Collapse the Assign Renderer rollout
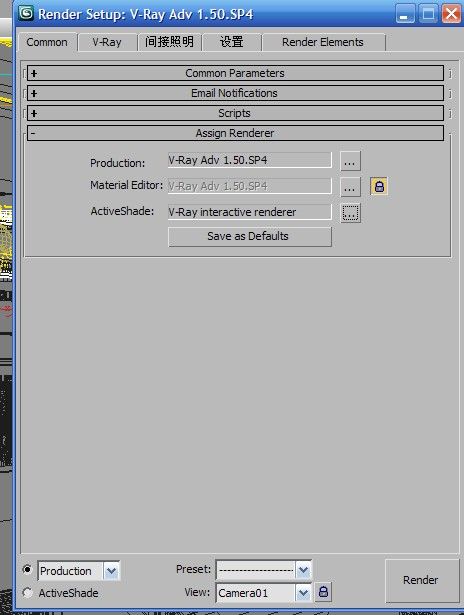 click(x=235, y=133)
